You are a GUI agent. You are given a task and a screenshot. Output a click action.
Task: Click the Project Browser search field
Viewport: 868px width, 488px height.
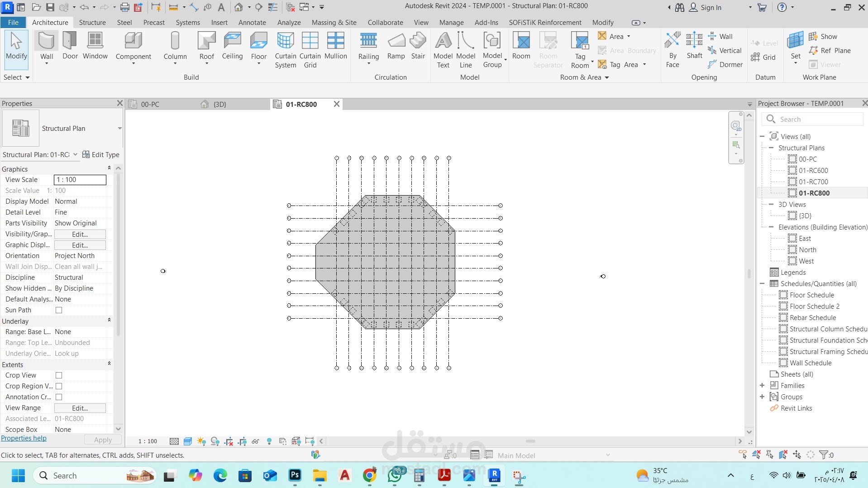click(x=813, y=119)
